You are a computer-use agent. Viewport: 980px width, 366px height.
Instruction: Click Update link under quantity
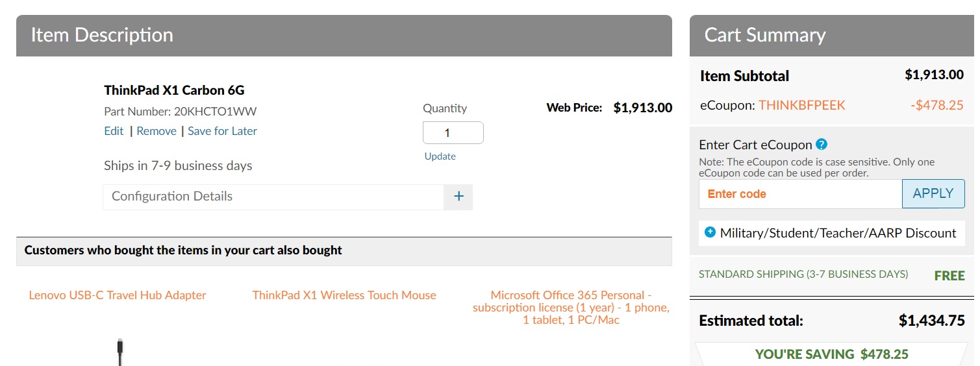pyautogui.click(x=440, y=156)
